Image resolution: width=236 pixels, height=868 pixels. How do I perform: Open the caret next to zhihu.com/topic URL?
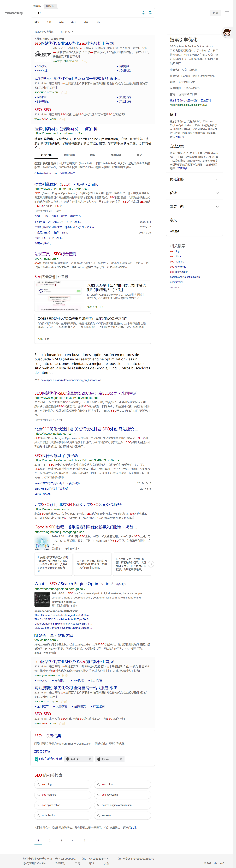pos(88,189)
